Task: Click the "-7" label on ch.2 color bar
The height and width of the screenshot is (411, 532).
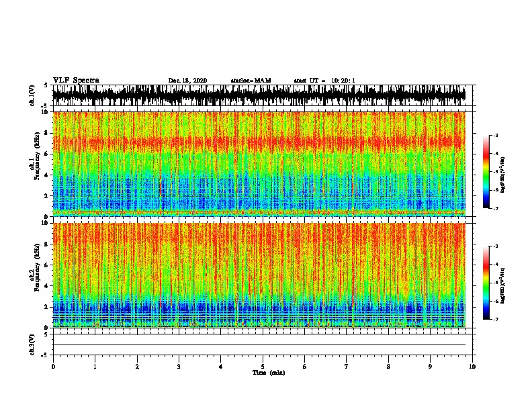Action: (x=496, y=319)
